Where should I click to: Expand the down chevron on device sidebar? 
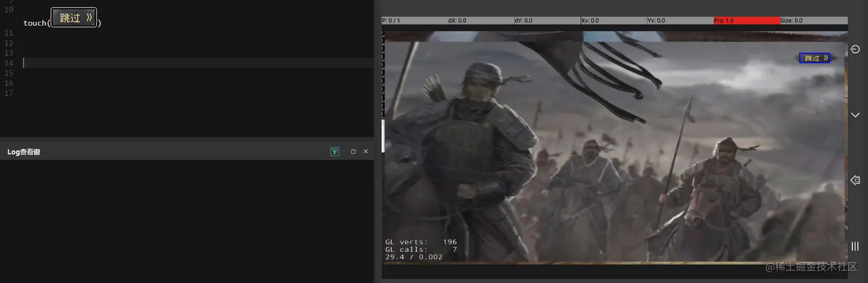855,115
